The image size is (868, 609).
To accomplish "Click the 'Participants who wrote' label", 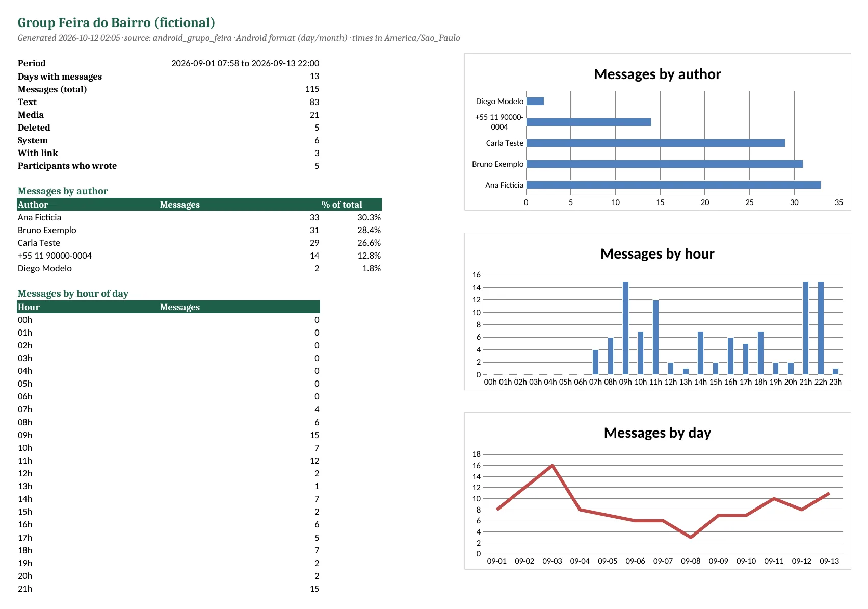I will [67, 166].
